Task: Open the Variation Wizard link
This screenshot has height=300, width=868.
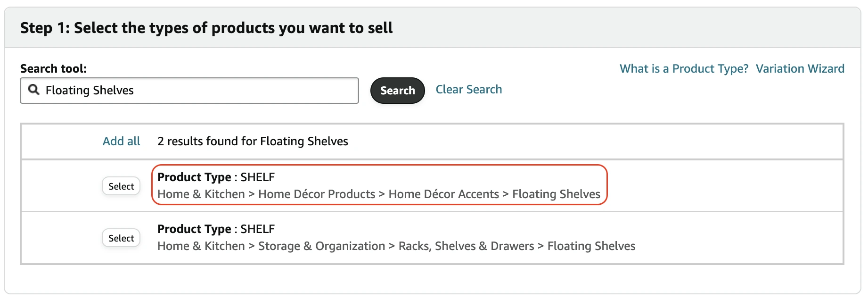Action: point(800,69)
